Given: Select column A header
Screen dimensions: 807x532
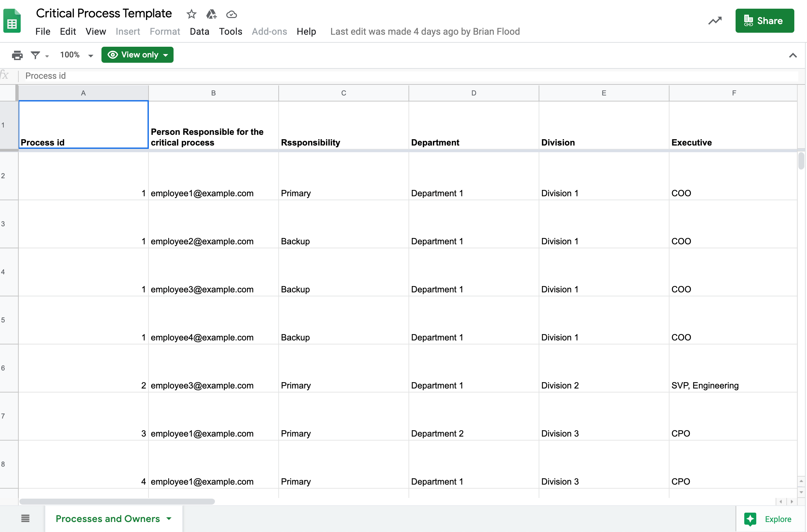Looking at the screenshot, I should click(x=83, y=93).
